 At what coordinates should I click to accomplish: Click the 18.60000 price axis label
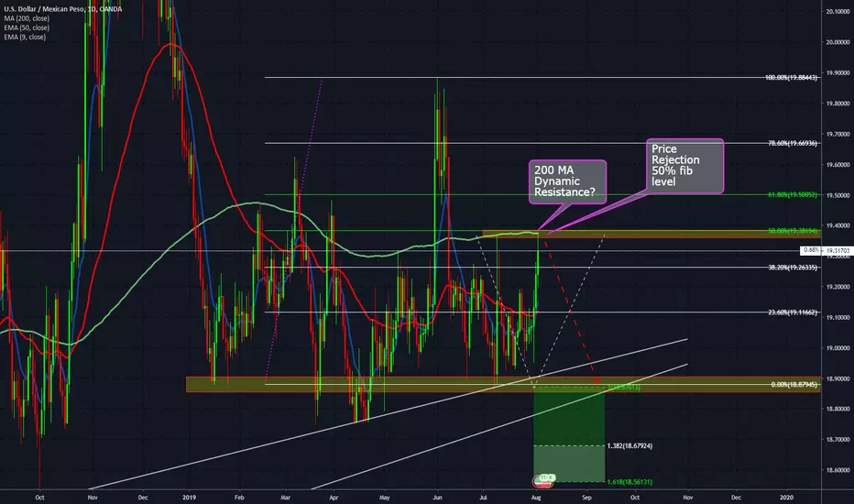click(x=838, y=470)
